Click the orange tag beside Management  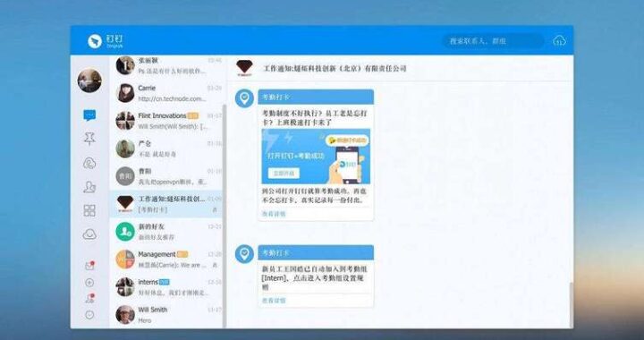[182, 254]
